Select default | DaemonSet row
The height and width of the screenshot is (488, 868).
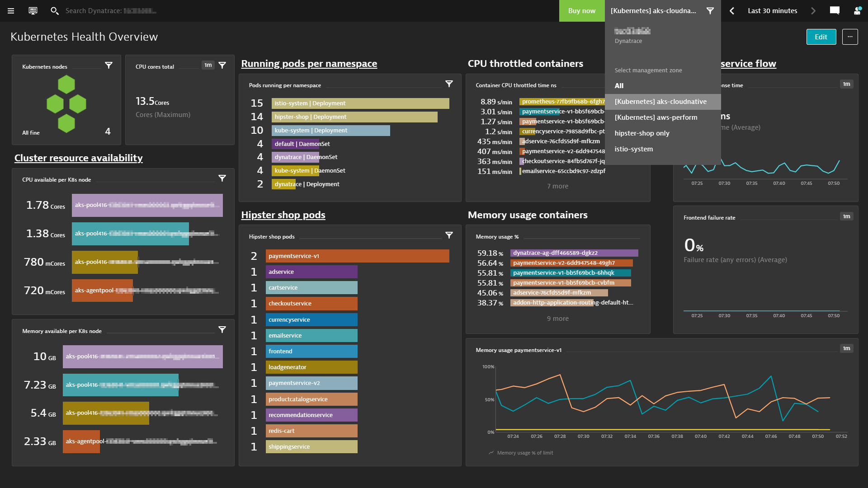coord(302,144)
